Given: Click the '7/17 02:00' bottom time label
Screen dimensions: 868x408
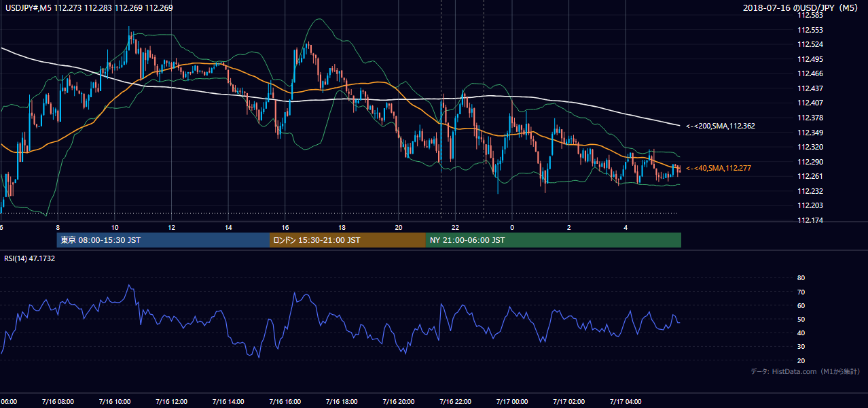Looking at the screenshot, I should coord(568,401).
